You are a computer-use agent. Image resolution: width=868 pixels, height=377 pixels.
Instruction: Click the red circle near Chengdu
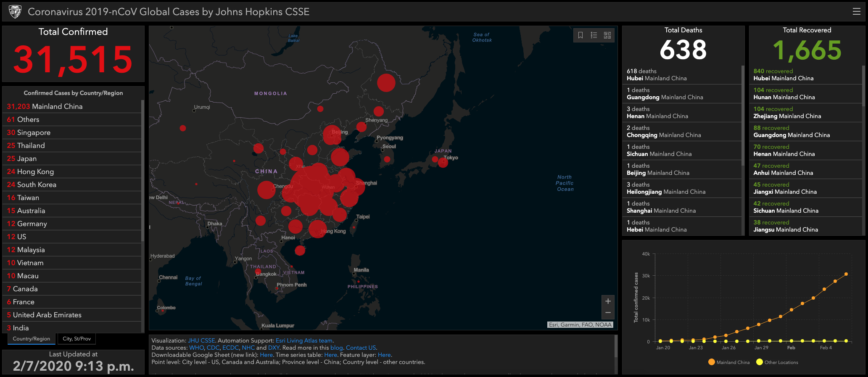(266, 190)
